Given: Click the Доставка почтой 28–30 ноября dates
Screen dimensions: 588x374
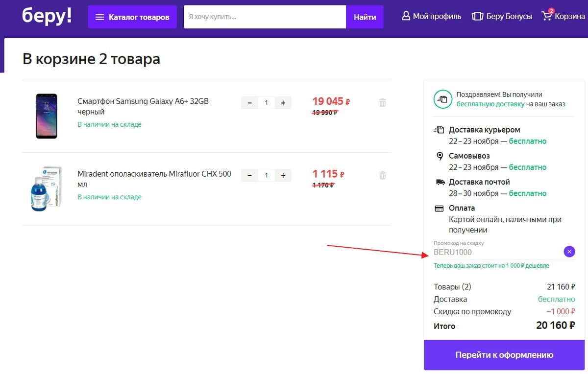Looking at the screenshot, I should pos(473,193).
